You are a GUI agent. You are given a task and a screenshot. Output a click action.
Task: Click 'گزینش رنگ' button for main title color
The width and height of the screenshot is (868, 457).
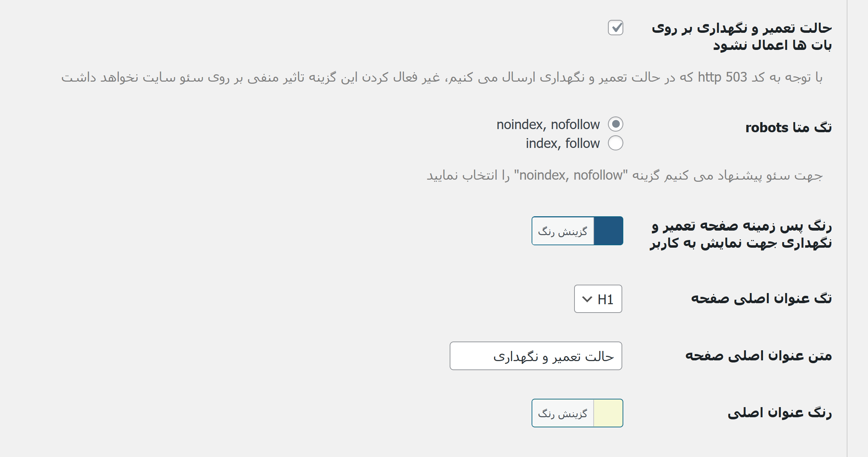[563, 413]
